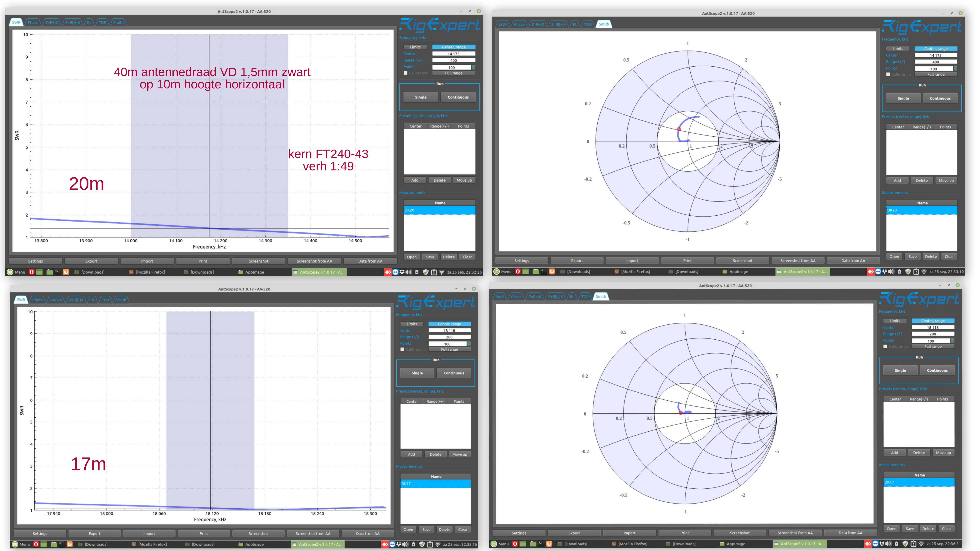Screen dimensions: 980x551
Task: Open Mint Menu logo in the 22:36:21 taskbar
Action: pyautogui.click(x=494, y=544)
